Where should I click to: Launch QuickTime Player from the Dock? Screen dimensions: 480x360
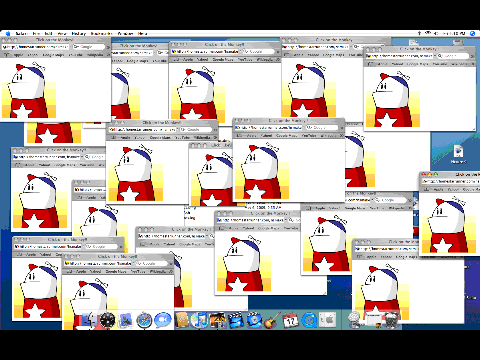310,321
